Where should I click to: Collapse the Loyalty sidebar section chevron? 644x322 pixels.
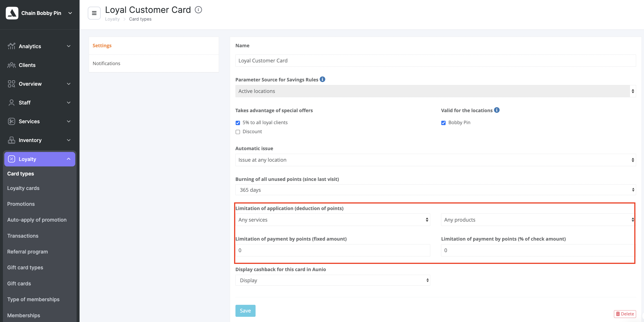coord(69,159)
